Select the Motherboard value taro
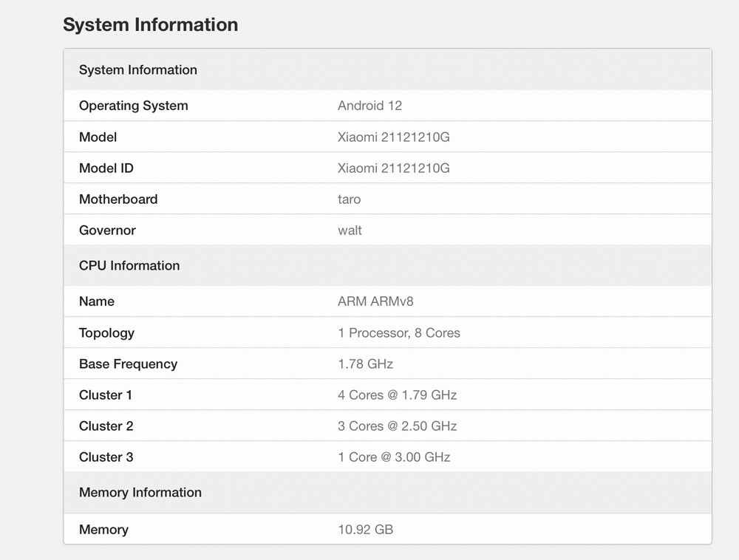This screenshot has height=560, width=739. 349,199
